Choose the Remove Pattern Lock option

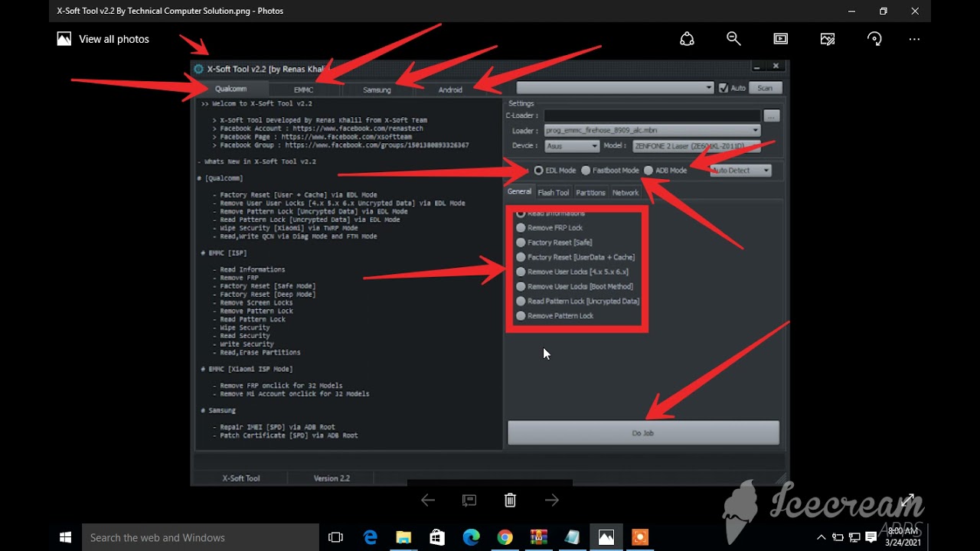(x=521, y=315)
